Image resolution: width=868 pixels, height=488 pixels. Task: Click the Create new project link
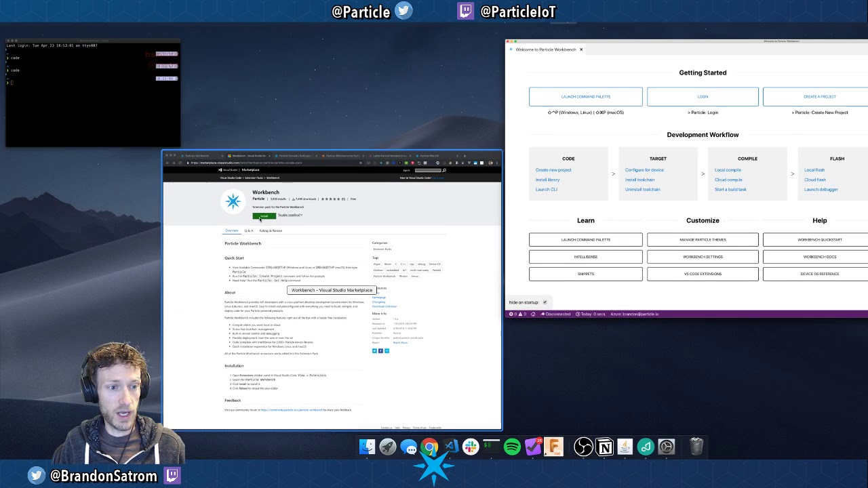(x=553, y=170)
